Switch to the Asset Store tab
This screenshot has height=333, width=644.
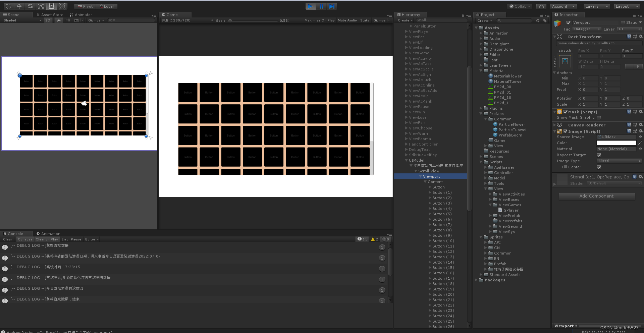(50, 14)
